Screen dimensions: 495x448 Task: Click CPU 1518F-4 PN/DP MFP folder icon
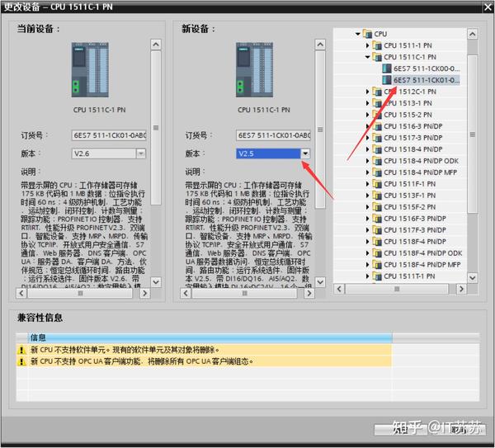[x=377, y=265]
